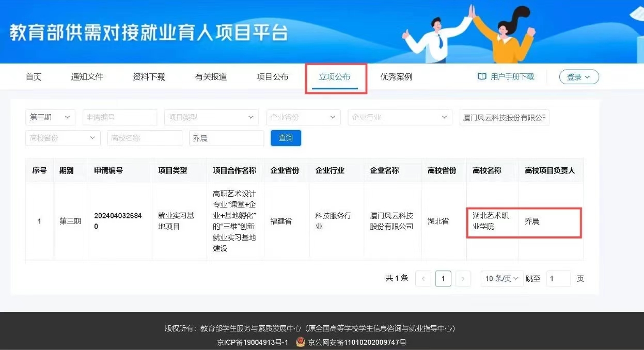Expand the 企业省份 dropdown
The height and width of the screenshot is (350, 644).
[303, 117]
